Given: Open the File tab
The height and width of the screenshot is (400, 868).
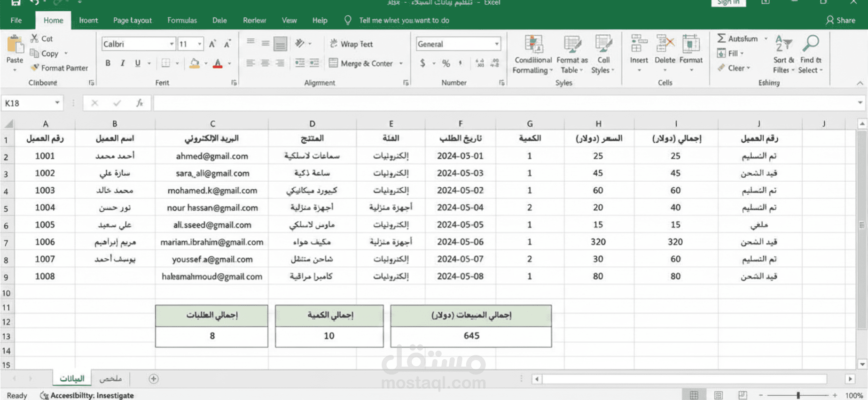Looking at the screenshot, I should pyautogui.click(x=16, y=20).
